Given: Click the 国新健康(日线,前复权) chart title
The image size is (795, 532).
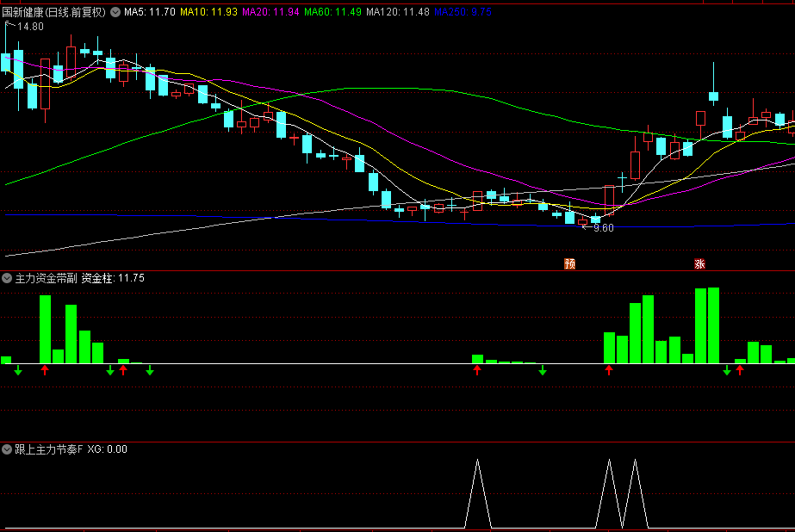Looking at the screenshot, I should (x=54, y=12).
